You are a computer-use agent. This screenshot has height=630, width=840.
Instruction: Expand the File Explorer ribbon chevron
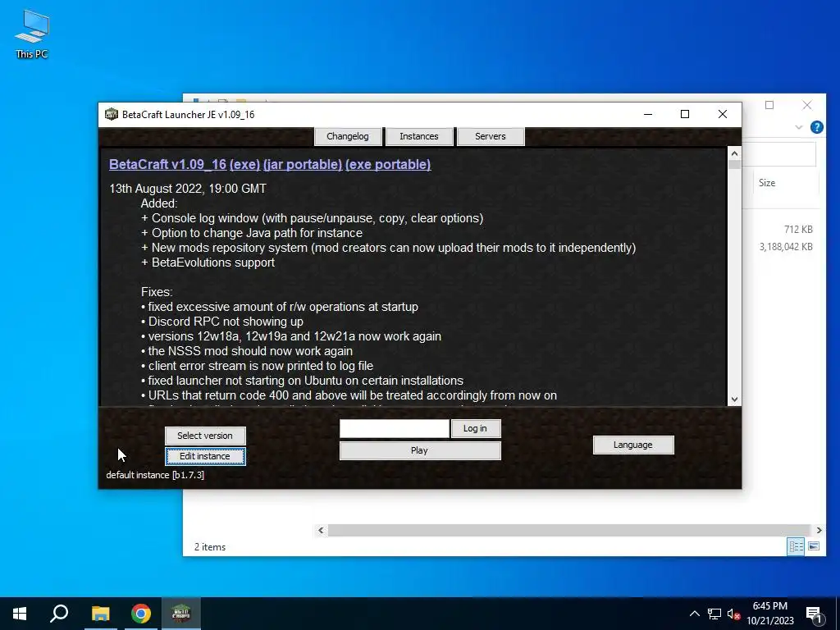click(x=799, y=127)
